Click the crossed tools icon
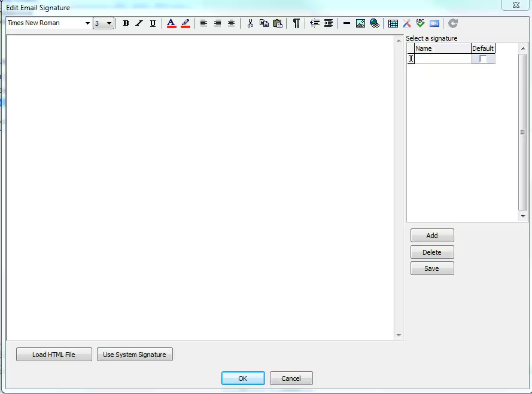The width and height of the screenshot is (532, 394). [407, 23]
